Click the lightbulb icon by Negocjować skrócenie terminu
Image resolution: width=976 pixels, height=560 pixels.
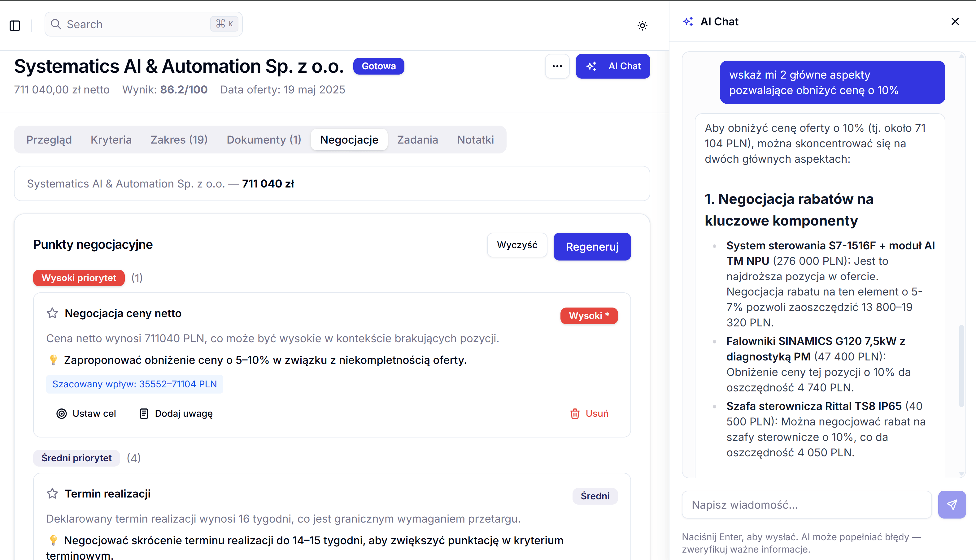coord(54,541)
